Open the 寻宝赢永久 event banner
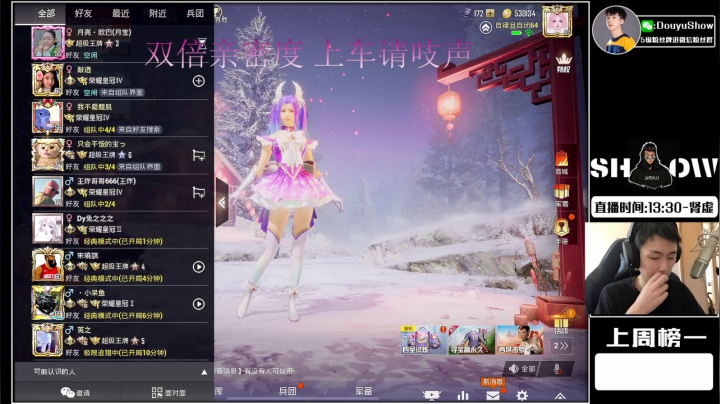Viewport: 720px width, 404px height. click(x=472, y=340)
